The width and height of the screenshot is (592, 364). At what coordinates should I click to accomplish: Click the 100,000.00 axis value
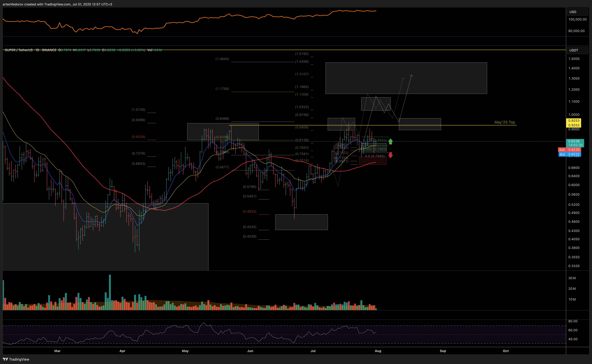[577, 19]
